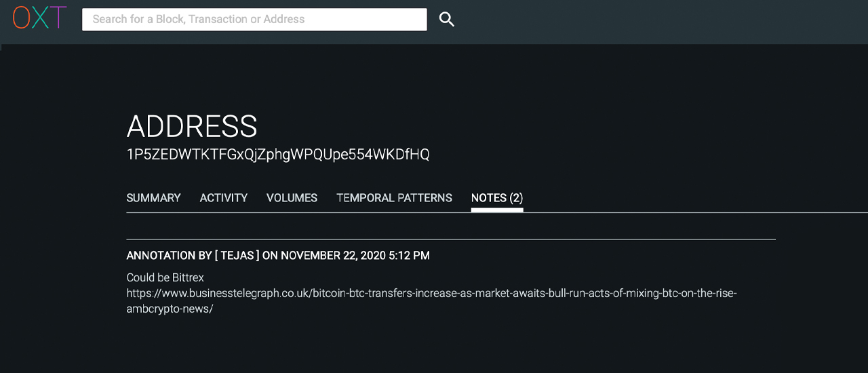The width and height of the screenshot is (868, 373).
Task: Click the purple "T" in the logo
Action: tap(59, 18)
